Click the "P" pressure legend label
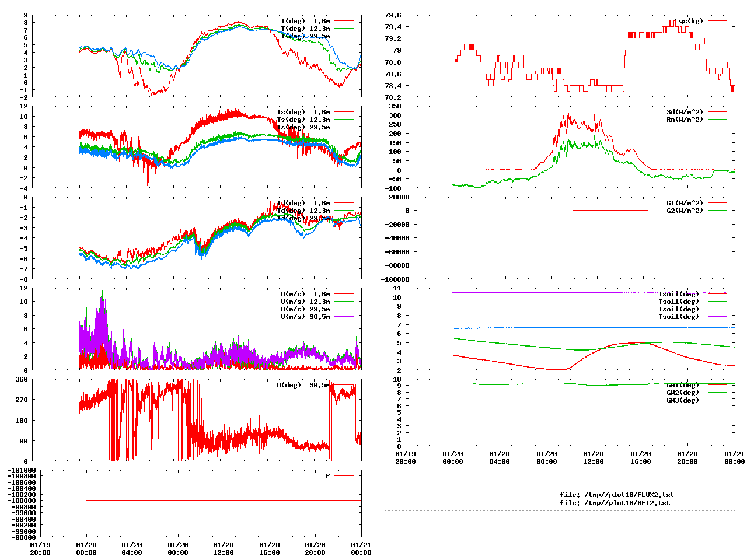The width and height of the screenshot is (747, 560). pos(328,476)
